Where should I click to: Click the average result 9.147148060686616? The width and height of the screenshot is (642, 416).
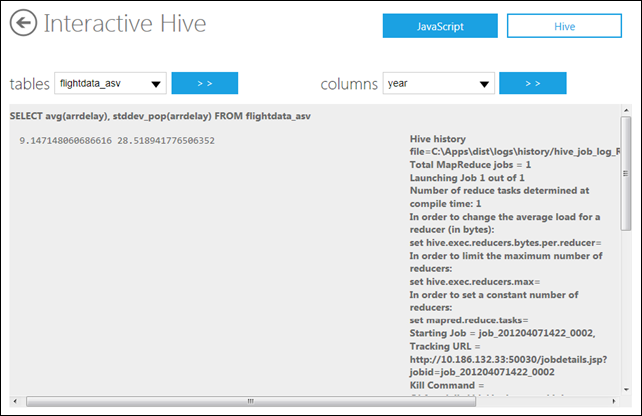pos(66,141)
